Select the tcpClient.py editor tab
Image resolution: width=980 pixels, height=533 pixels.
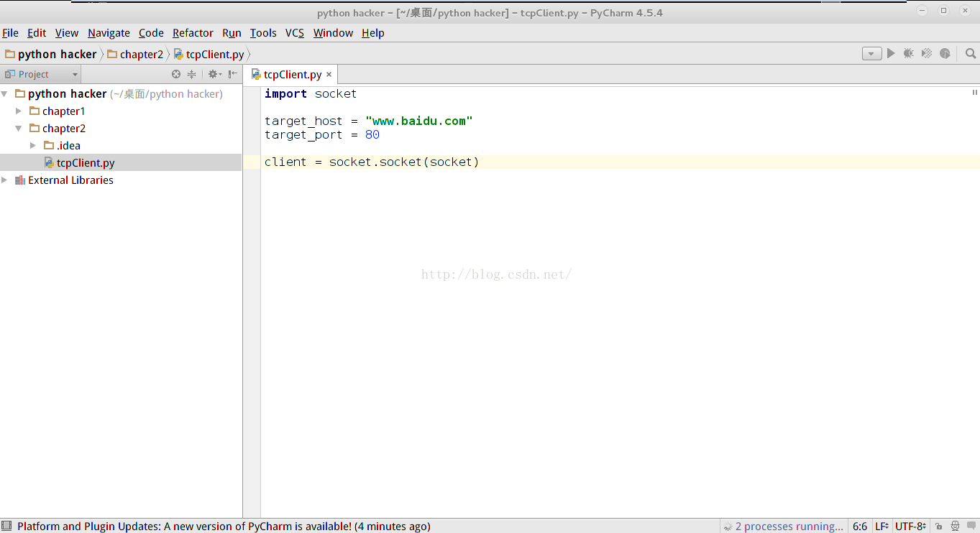click(292, 75)
